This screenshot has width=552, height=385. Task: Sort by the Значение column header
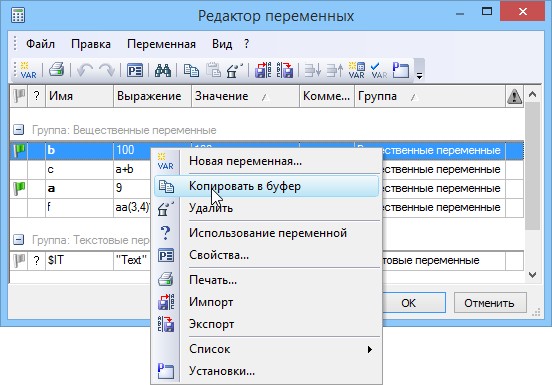245,96
